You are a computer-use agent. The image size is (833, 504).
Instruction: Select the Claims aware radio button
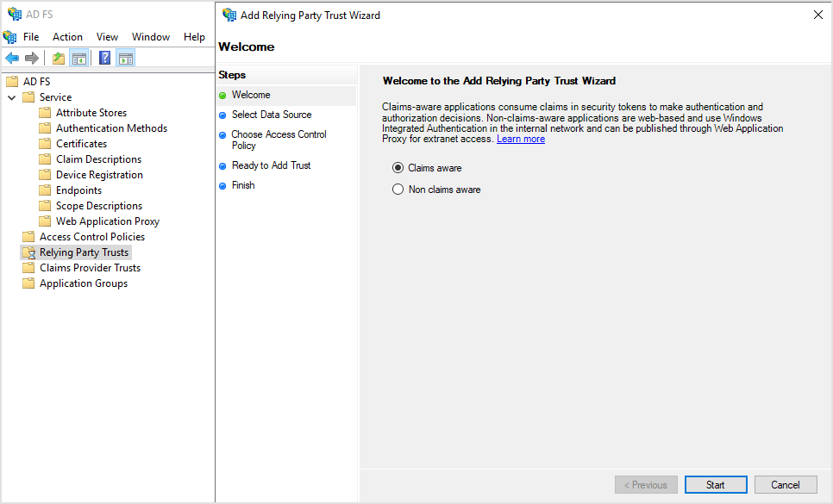tap(398, 168)
